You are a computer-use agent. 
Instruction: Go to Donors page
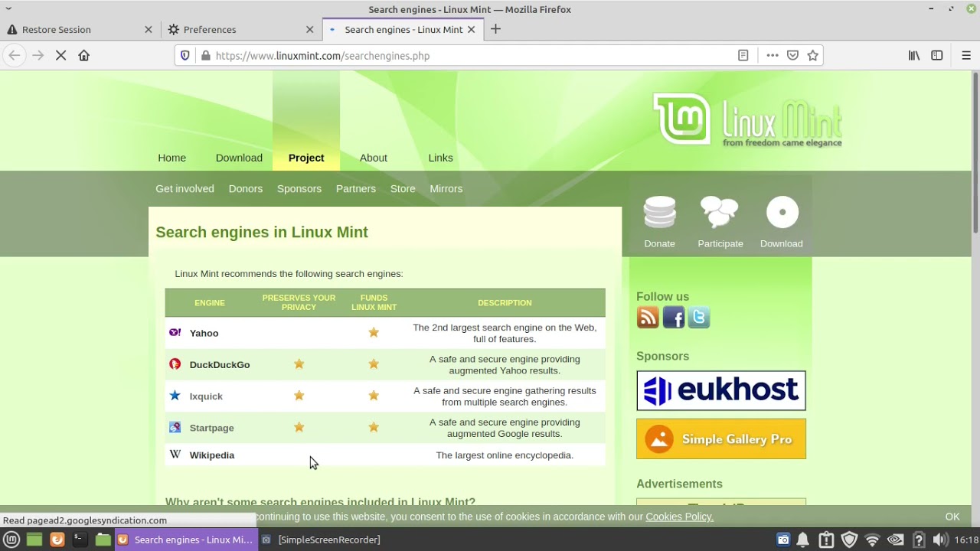click(245, 188)
